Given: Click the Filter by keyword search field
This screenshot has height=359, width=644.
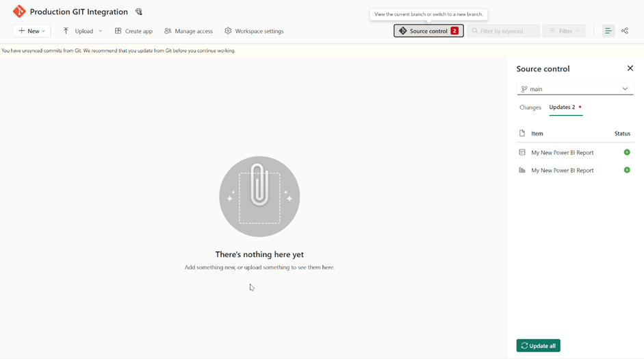Looking at the screenshot, I should (x=503, y=31).
